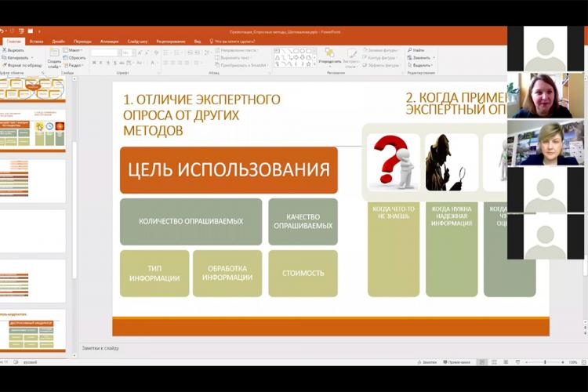The image size is (588, 392).
Task: Click Упорядочить arrange button
Action: pyautogui.click(x=330, y=57)
